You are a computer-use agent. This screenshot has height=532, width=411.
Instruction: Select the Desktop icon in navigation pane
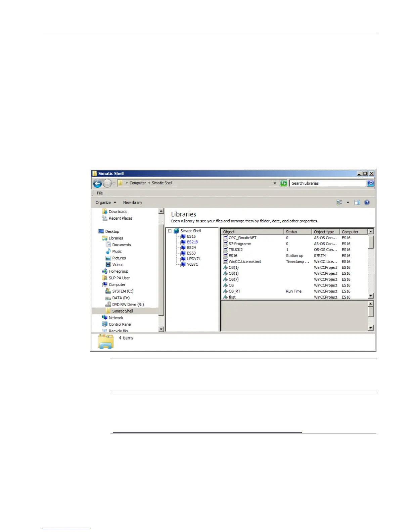101,231
